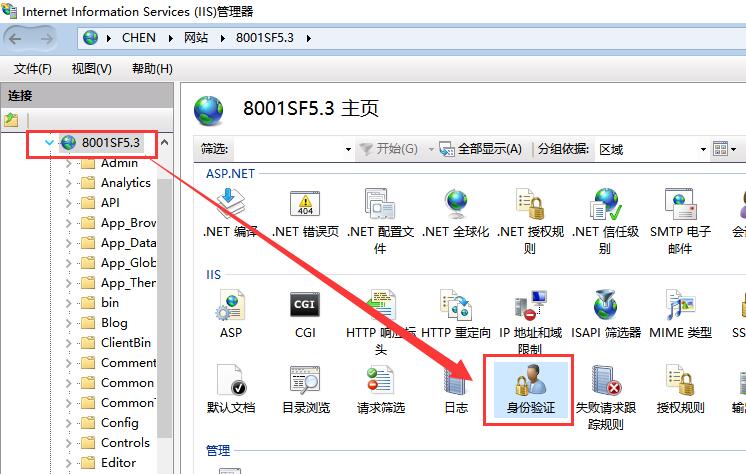This screenshot has width=746, height=474.
Task: Click CHEN in the breadcrumb path
Action: pos(138,38)
